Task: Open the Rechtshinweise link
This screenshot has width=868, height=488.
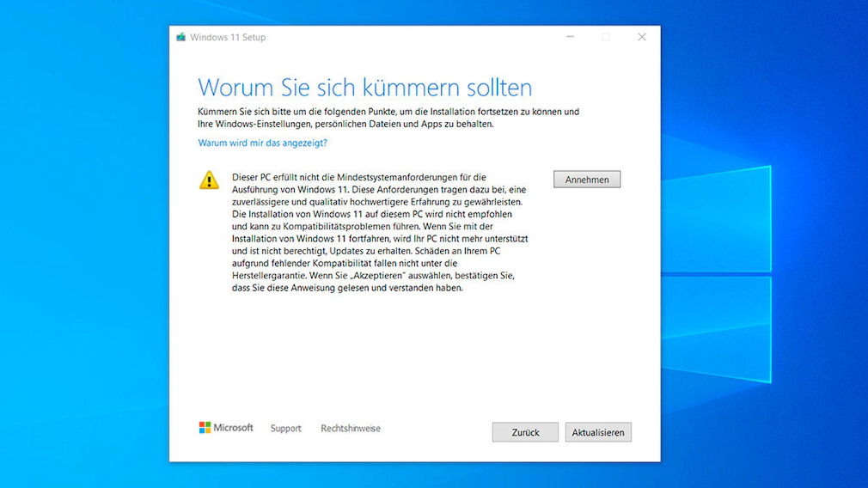Action: coord(351,428)
